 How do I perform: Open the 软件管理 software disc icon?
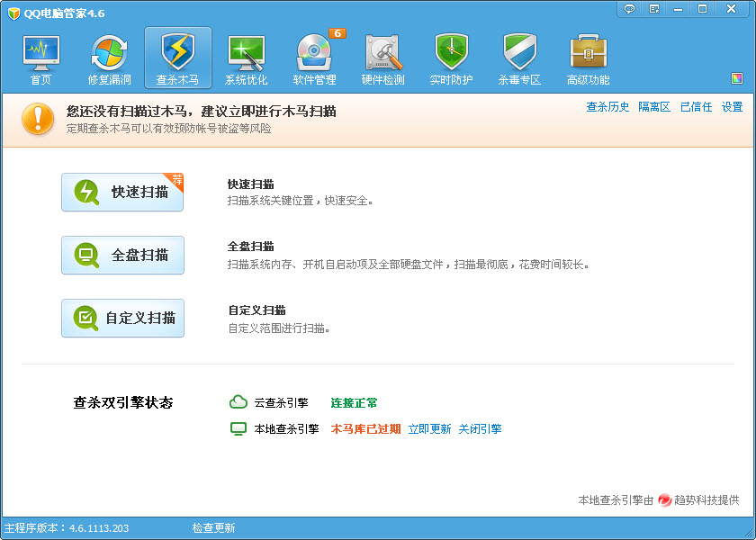[x=314, y=53]
